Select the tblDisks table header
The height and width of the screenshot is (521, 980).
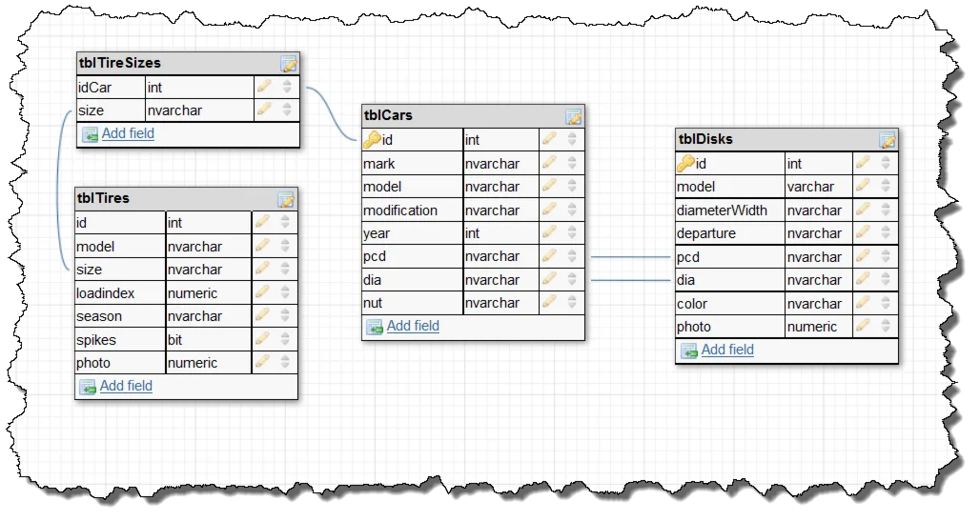coord(786,139)
